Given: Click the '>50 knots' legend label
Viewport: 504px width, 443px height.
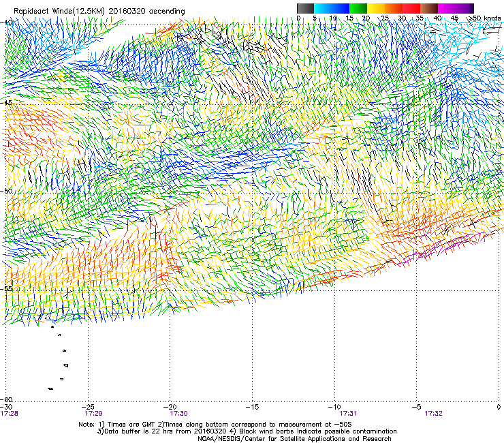Looking at the screenshot, I should click(484, 18).
